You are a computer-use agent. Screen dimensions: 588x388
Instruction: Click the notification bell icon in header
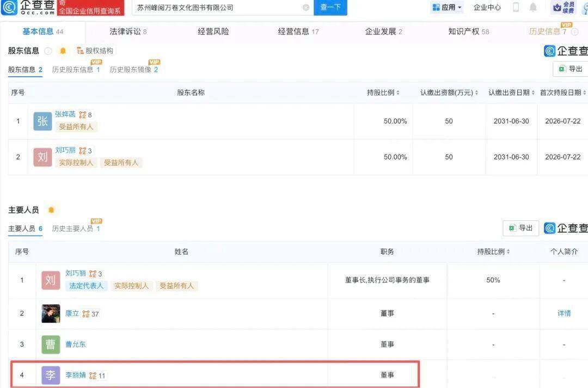tap(533, 7)
